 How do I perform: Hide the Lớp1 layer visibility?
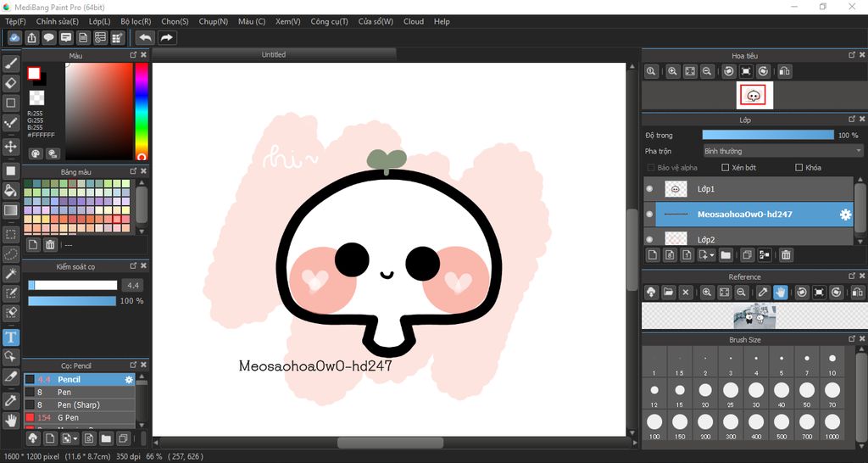tap(649, 189)
